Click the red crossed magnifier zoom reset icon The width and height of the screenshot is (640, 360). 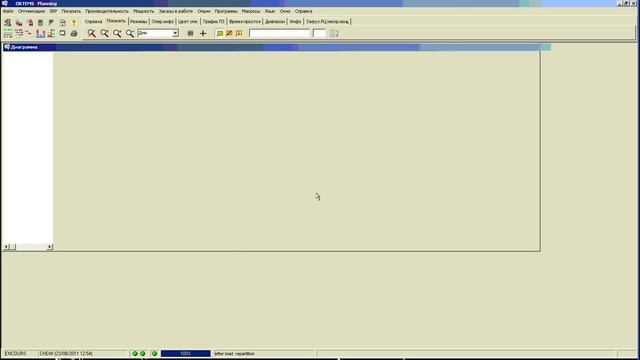(x=91, y=33)
